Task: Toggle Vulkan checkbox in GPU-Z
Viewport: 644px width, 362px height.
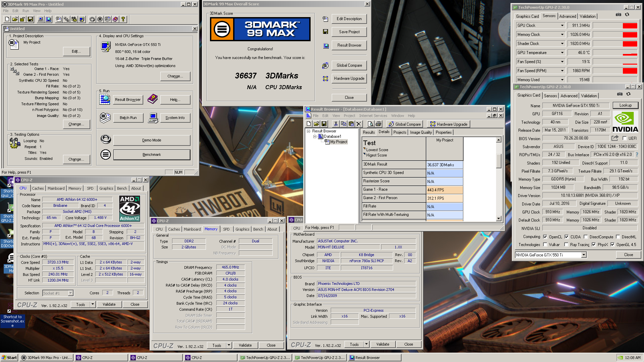Action: click(545, 245)
